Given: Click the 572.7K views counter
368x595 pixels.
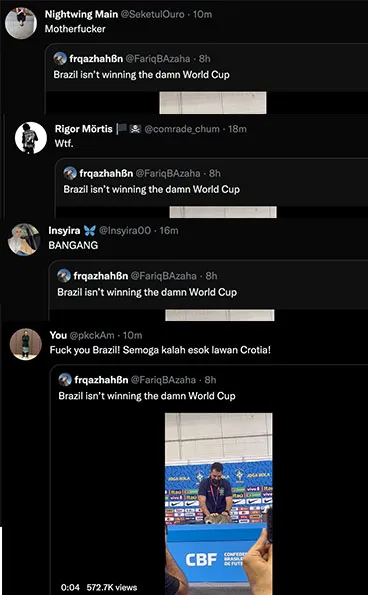Looking at the screenshot, I should [x=112, y=587].
